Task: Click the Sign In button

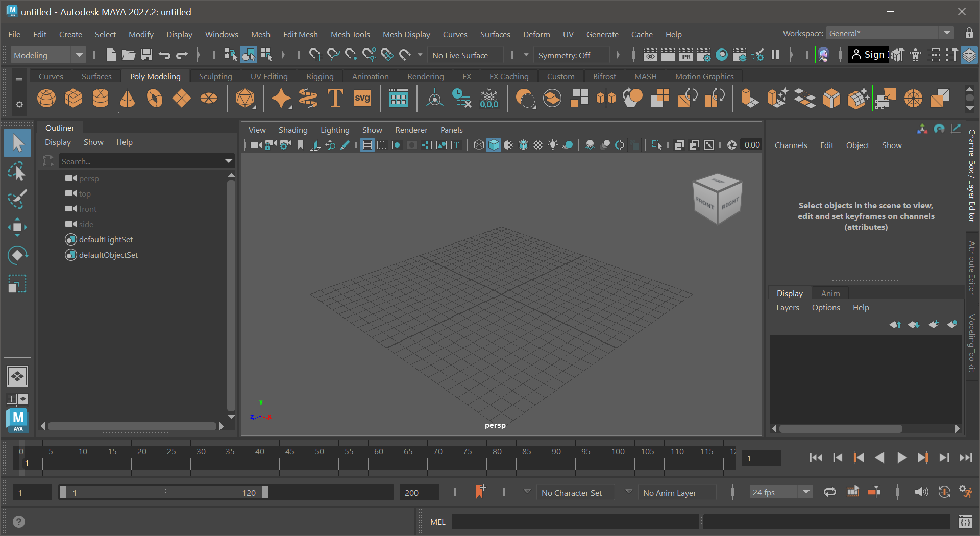Action: coord(869,55)
